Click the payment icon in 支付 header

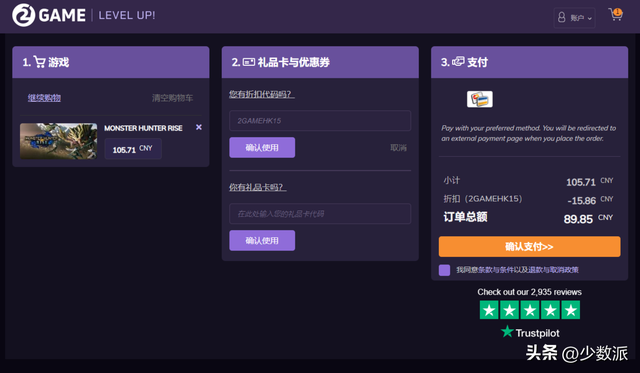[x=458, y=62]
